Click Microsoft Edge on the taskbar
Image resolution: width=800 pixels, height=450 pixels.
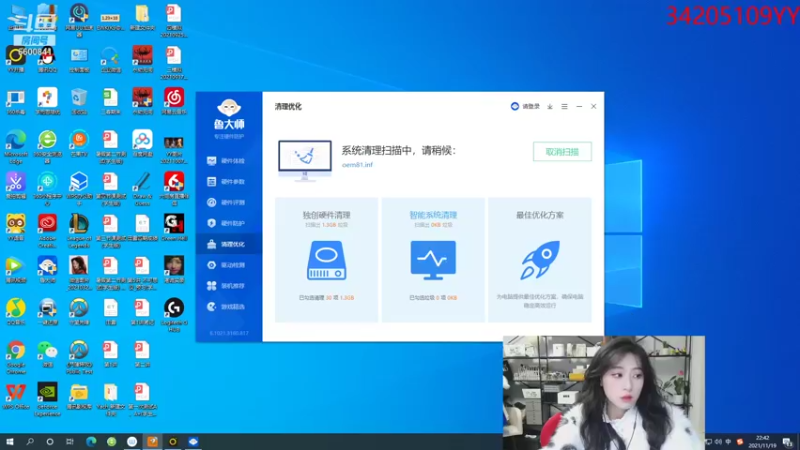91,441
